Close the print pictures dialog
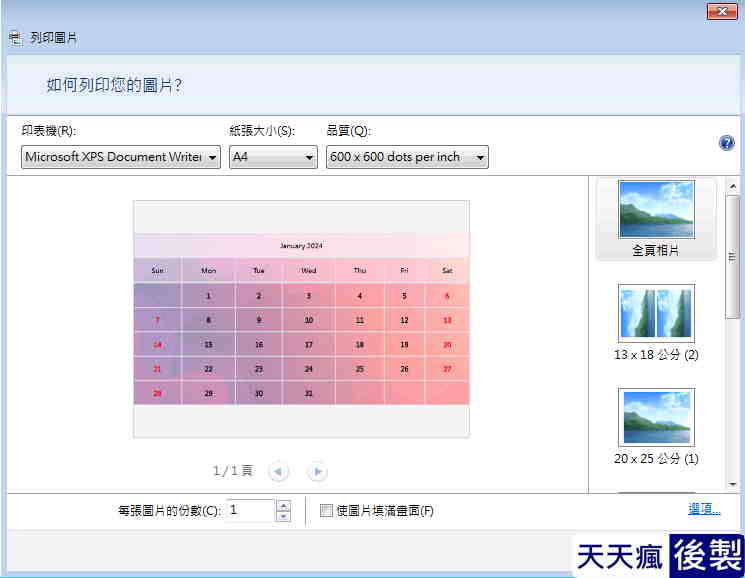This screenshot has height=578, width=745. [x=722, y=11]
